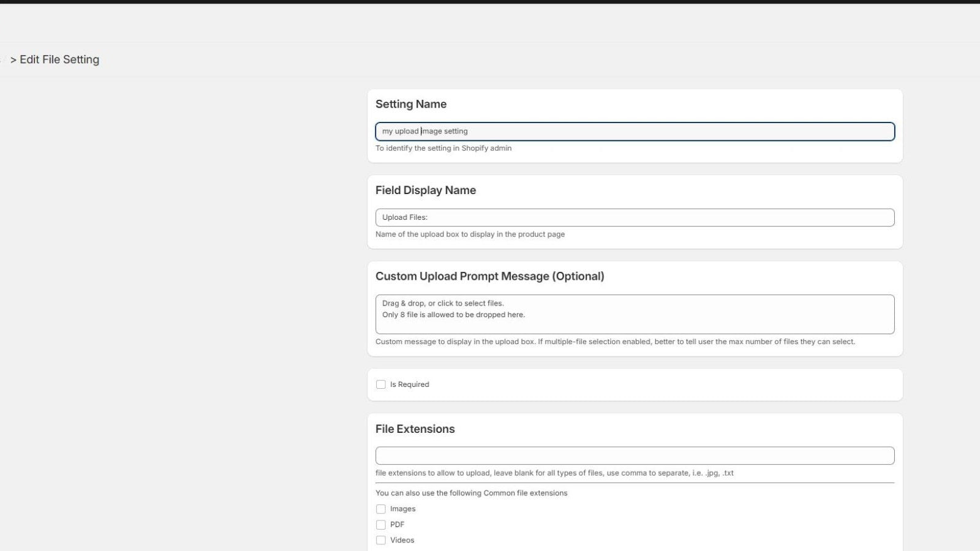Click 'You can also use the following' text

[472, 493]
